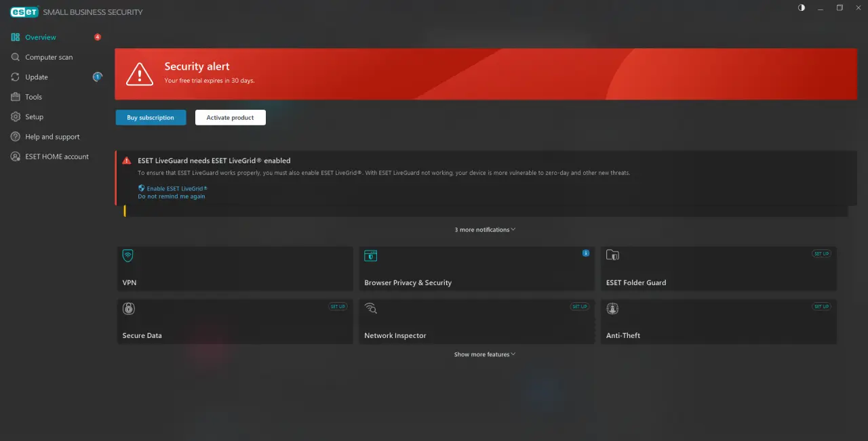Click the Activate product button

231,117
